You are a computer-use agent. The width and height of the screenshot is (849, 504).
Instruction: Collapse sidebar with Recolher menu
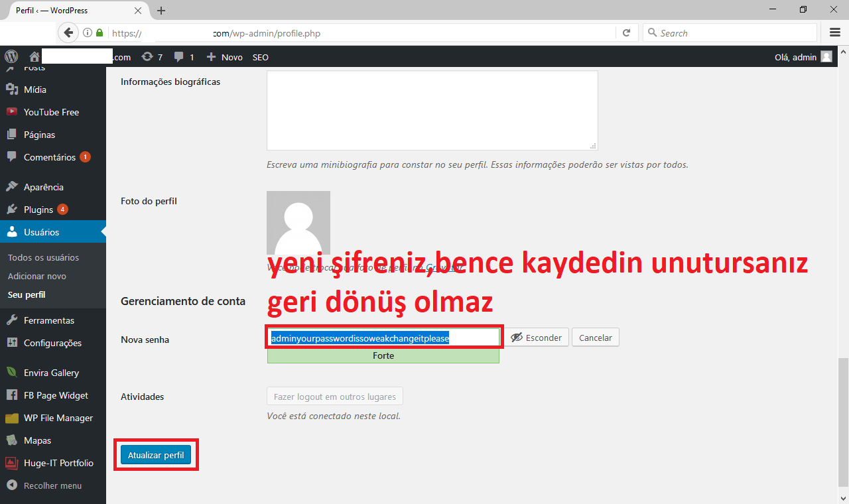tap(53, 485)
